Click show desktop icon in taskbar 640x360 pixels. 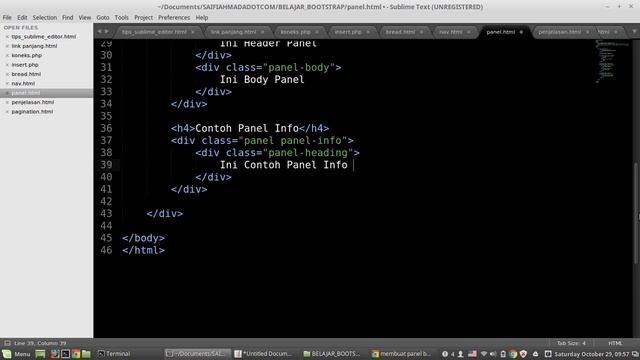[x=40, y=354]
